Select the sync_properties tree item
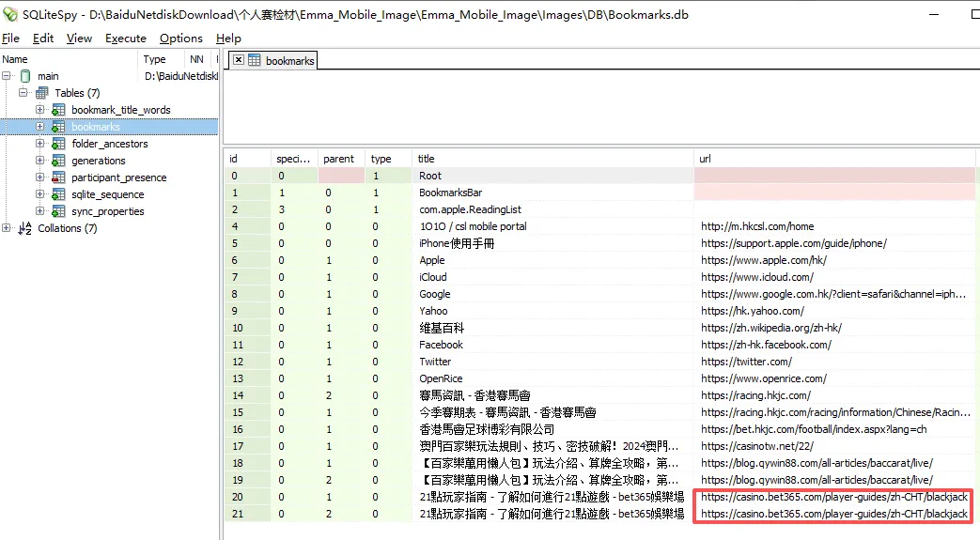Viewport: 980px width, 540px height. tap(107, 211)
